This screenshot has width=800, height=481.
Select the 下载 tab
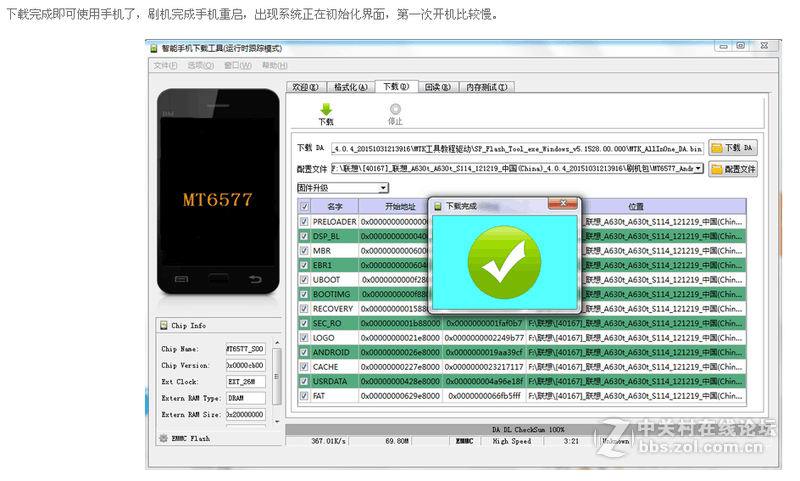click(x=396, y=87)
